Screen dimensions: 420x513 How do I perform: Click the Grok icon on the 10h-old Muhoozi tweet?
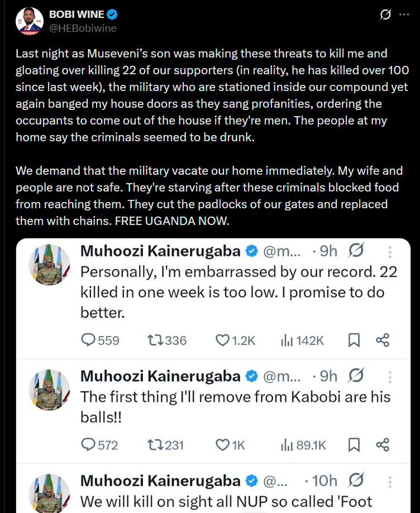pyautogui.click(x=356, y=481)
